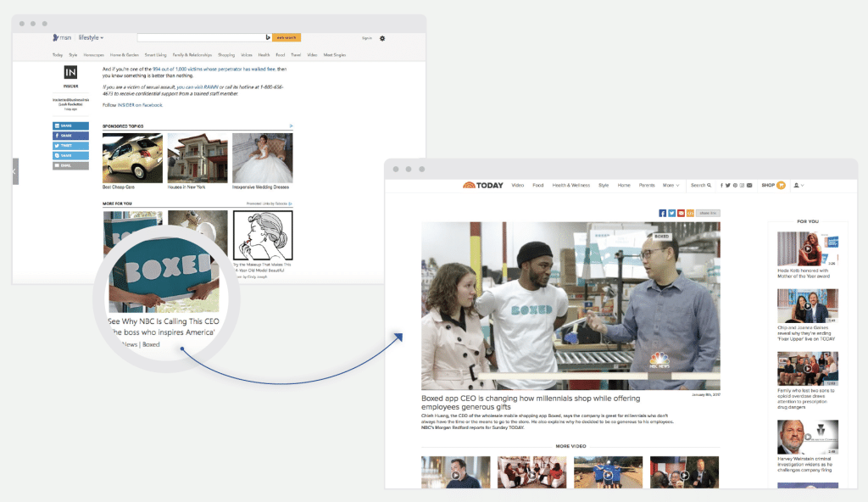Open the Home menu on TODAY

click(x=624, y=185)
